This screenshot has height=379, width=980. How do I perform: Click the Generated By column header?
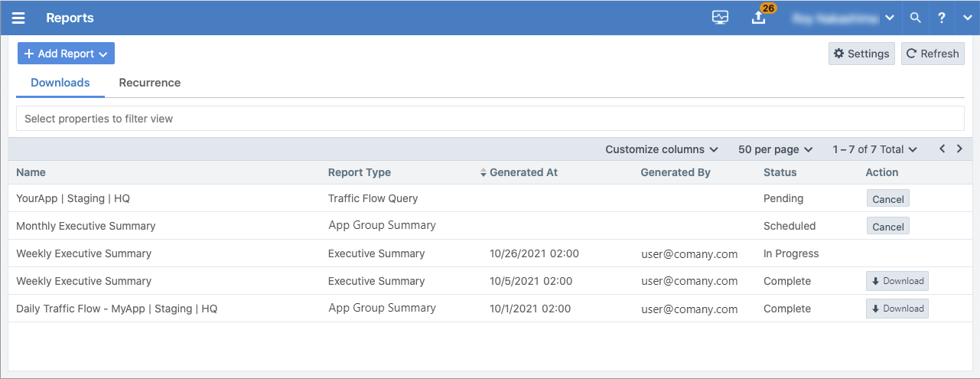click(x=676, y=172)
